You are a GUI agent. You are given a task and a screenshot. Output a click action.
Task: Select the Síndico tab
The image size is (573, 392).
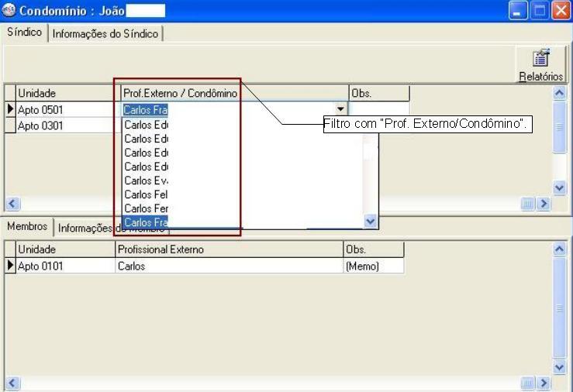click(24, 33)
